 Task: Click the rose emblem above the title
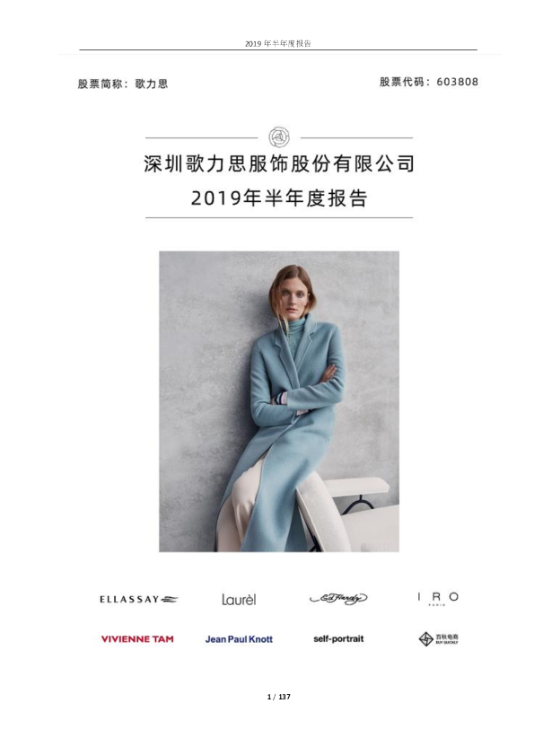[x=279, y=137]
